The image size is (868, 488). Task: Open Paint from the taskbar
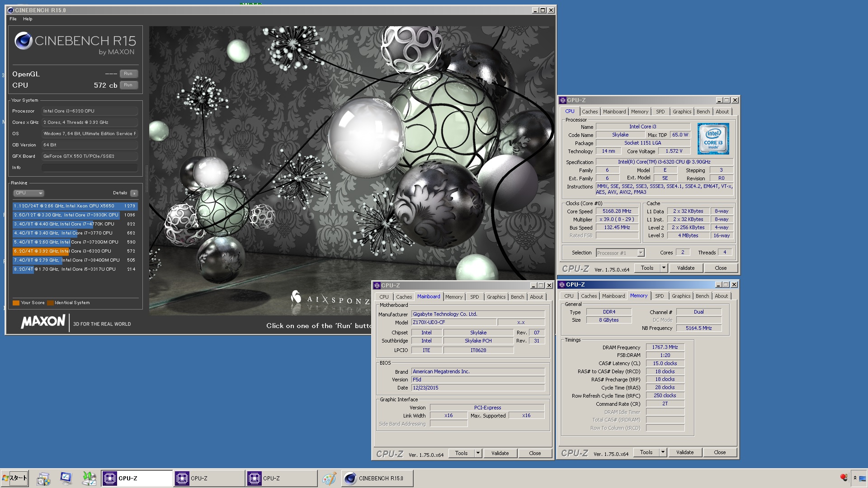tap(329, 479)
